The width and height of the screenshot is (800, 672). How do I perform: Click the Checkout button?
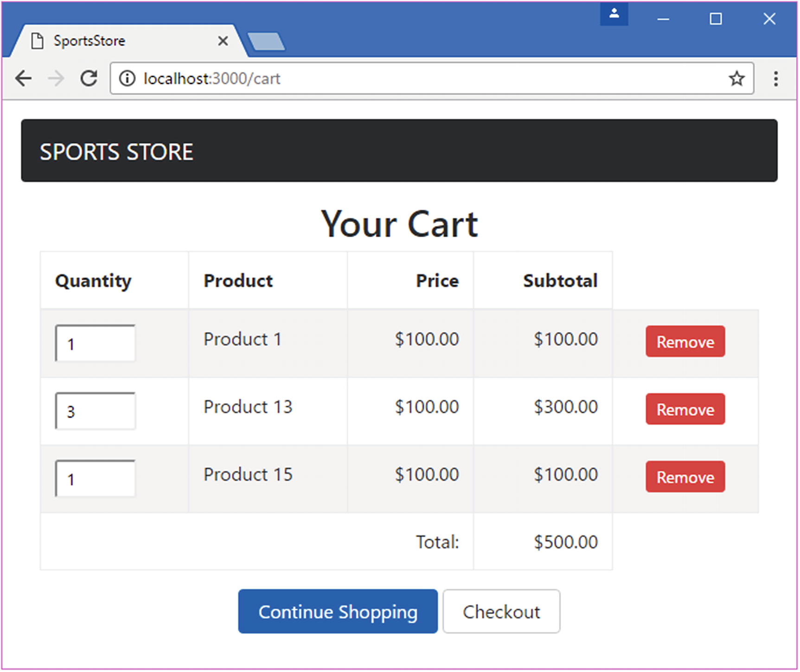(x=501, y=611)
